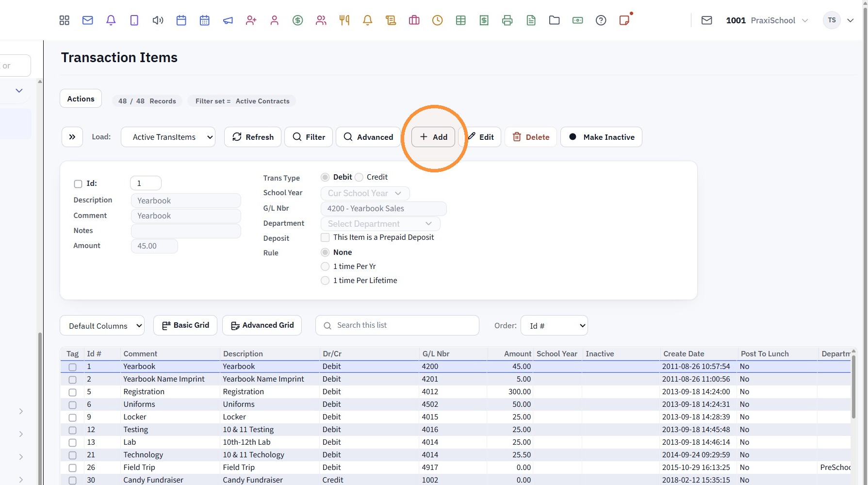Click the transaction grid vertical scrollbar
Image resolution: width=868 pixels, height=485 pixels.
click(x=853, y=386)
